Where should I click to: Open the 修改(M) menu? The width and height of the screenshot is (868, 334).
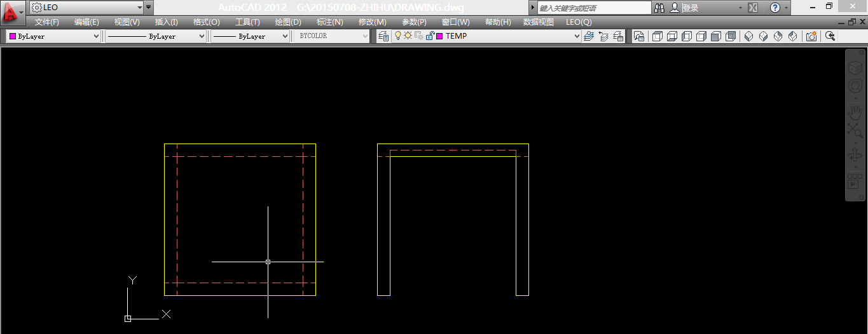pyautogui.click(x=372, y=22)
